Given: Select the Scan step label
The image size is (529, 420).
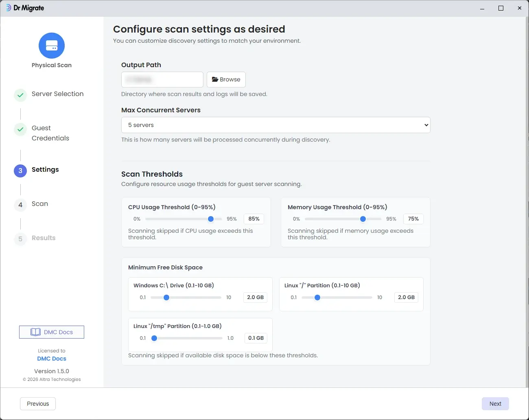Looking at the screenshot, I should pos(40,203).
